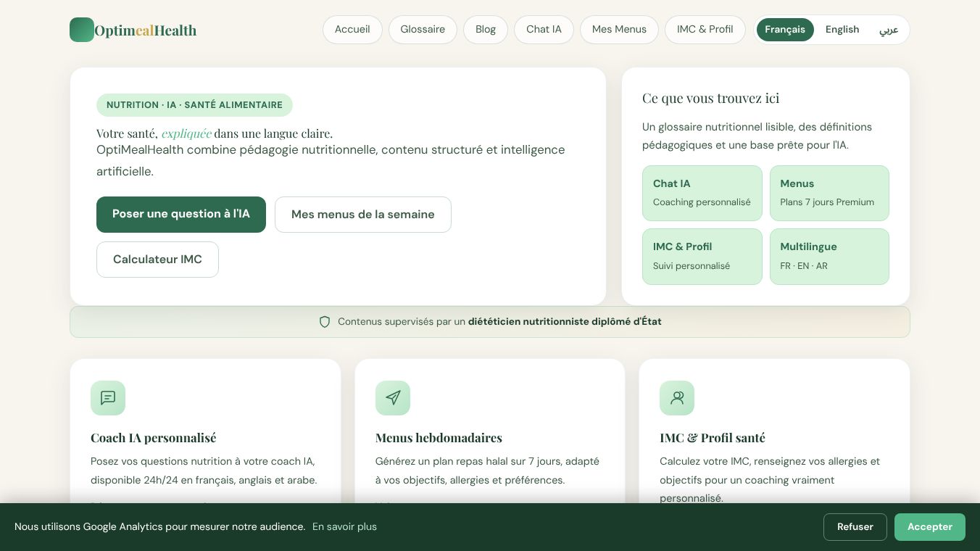Image resolution: width=980 pixels, height=551 pixels.
Task: Click Poser une question à l'IA button
Action: [181, 215]
